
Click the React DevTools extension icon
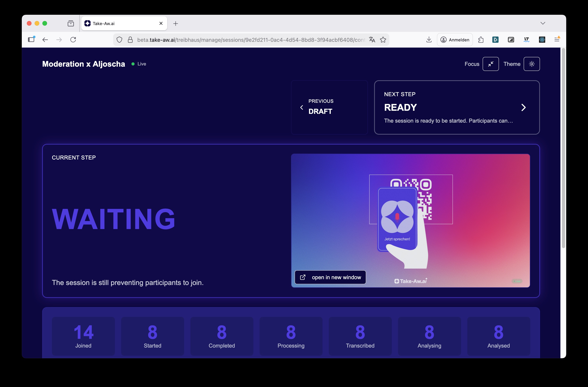(542, 39)
